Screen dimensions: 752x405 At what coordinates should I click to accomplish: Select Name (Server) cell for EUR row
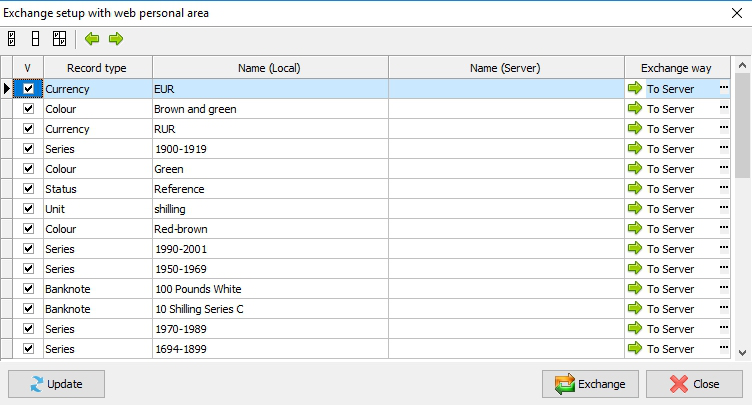tap(506, 89)
